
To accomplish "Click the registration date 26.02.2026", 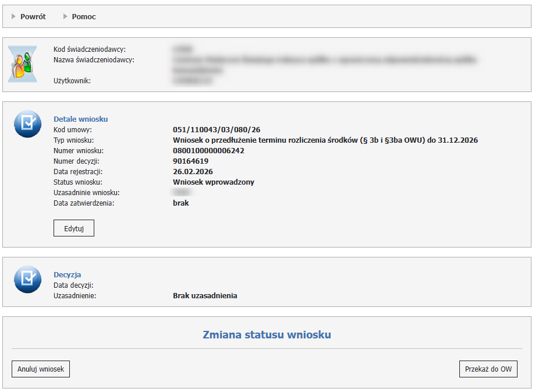I will point(193,172).
